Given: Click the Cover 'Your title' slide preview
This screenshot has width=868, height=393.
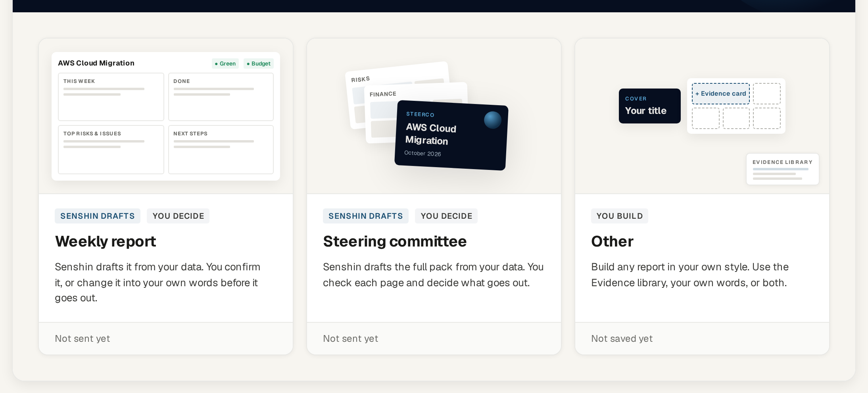Looking at the screenshot, I should click(x=650, y=106).
